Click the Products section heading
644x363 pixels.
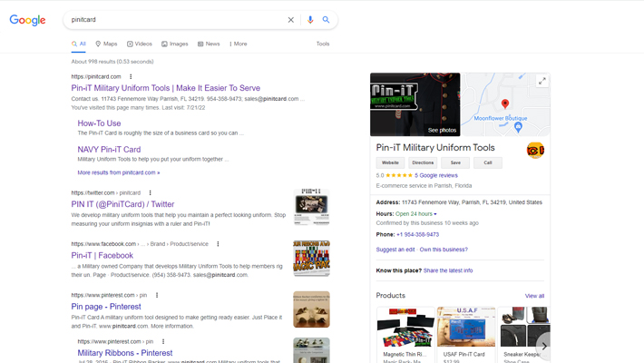[x=391, y=296]
